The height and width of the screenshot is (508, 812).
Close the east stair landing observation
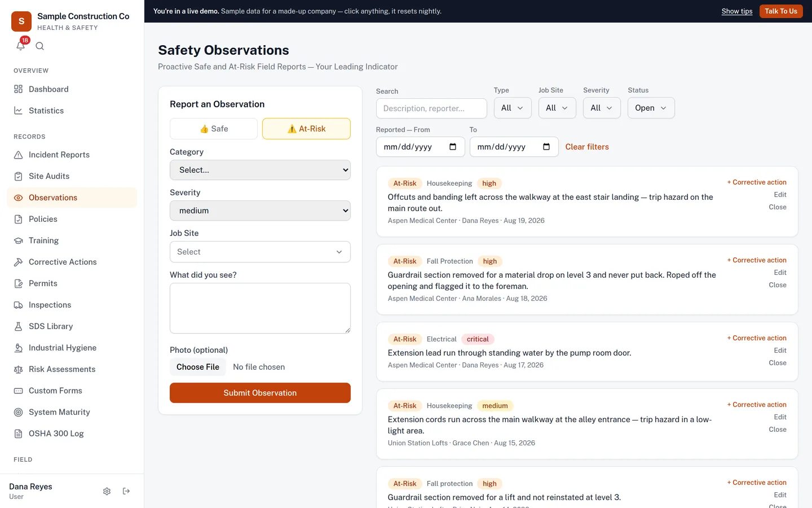tap(778, 207)
